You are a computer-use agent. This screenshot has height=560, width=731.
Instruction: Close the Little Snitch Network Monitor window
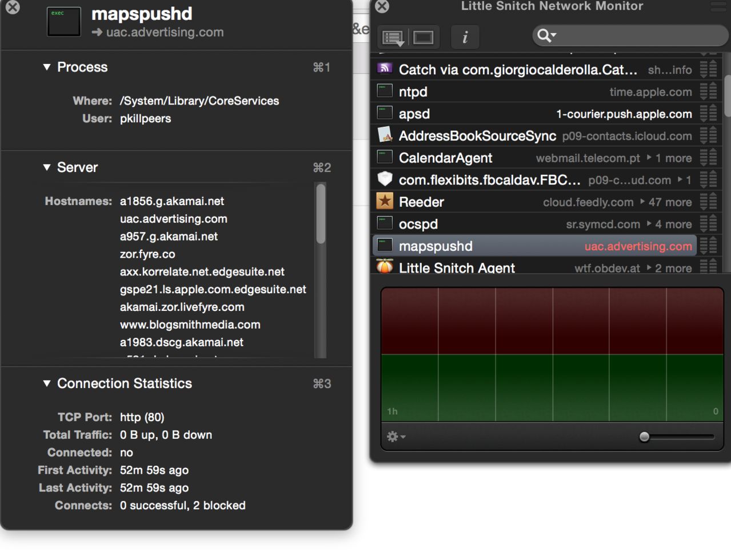382,6
